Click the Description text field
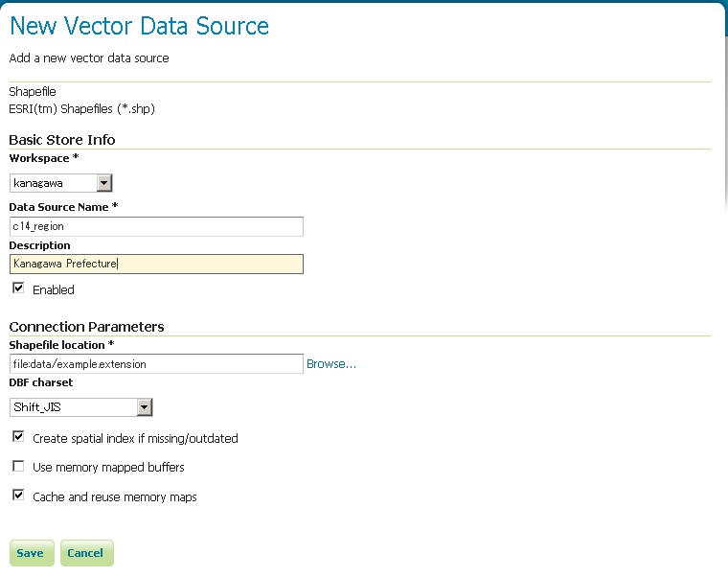 pyautogui.click(x=156, y=265)
